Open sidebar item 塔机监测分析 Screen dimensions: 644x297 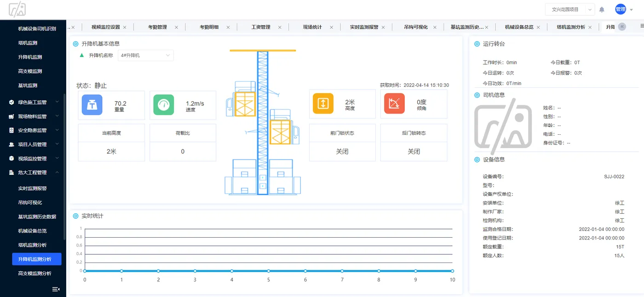[32, 245]
